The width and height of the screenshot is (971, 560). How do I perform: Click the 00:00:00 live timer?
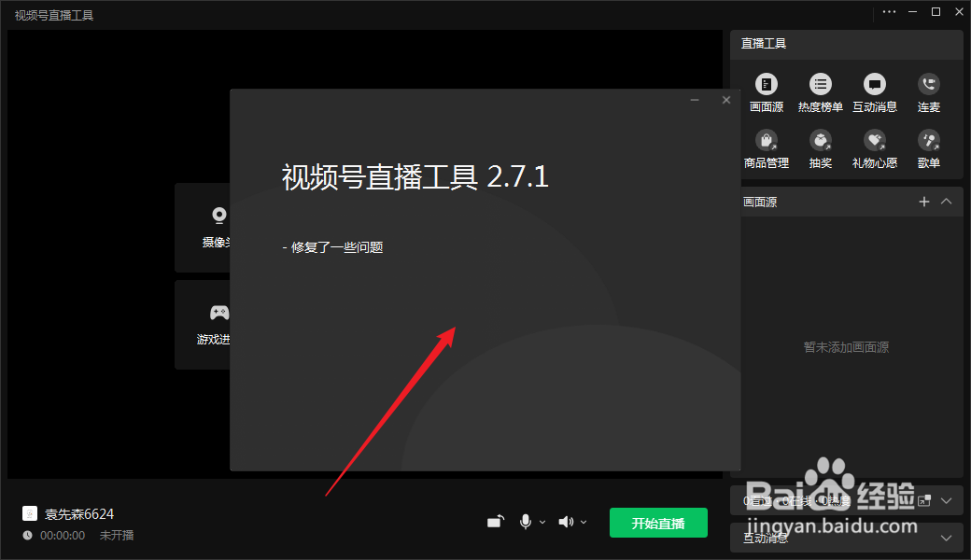(63, 535)
